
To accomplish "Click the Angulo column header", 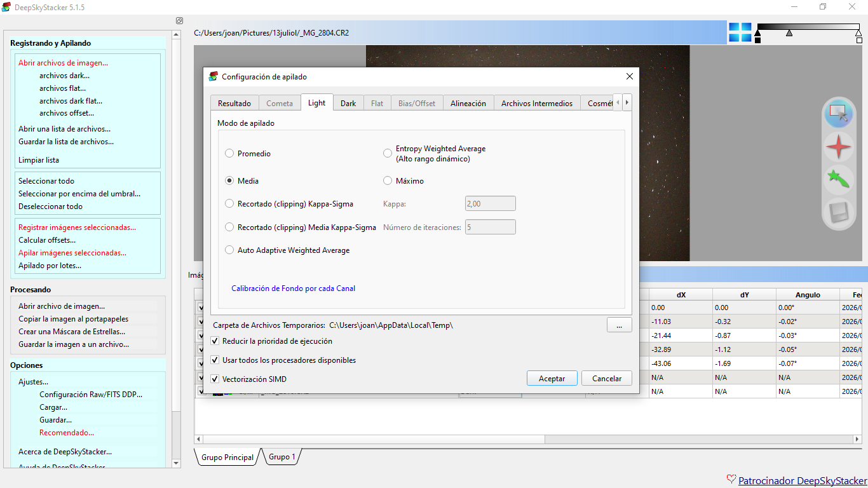I will 808,295.
